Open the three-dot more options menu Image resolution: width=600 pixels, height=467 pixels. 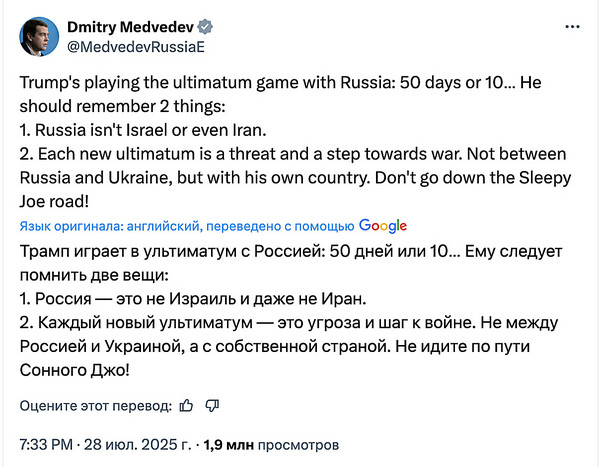572,27
